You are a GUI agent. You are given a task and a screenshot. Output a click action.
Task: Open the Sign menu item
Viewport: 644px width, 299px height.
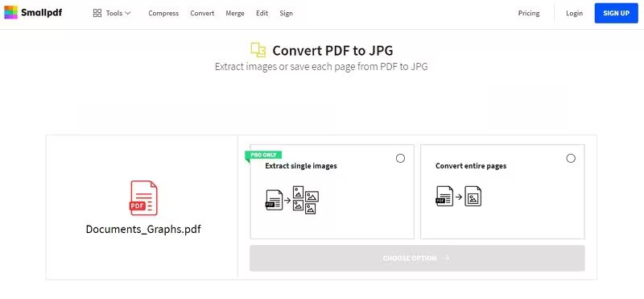pyautogui.click(x=287, y=13)
